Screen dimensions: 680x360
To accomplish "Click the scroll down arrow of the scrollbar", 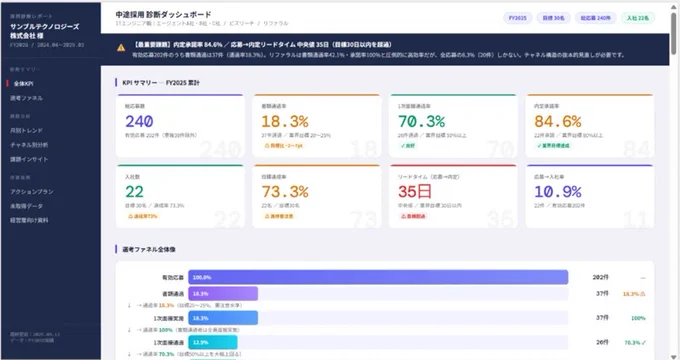I will [674, 357].
